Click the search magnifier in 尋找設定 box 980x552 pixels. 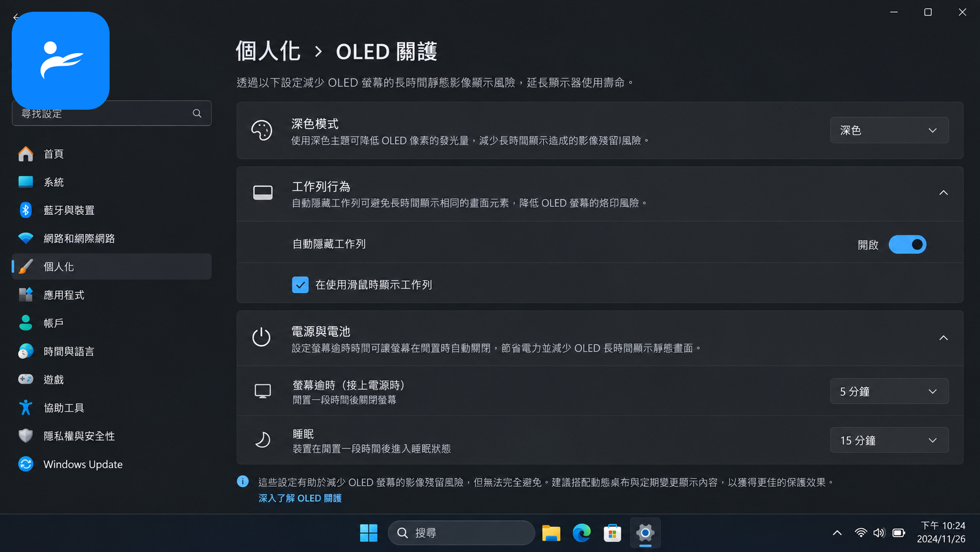(x=197, y=113)
